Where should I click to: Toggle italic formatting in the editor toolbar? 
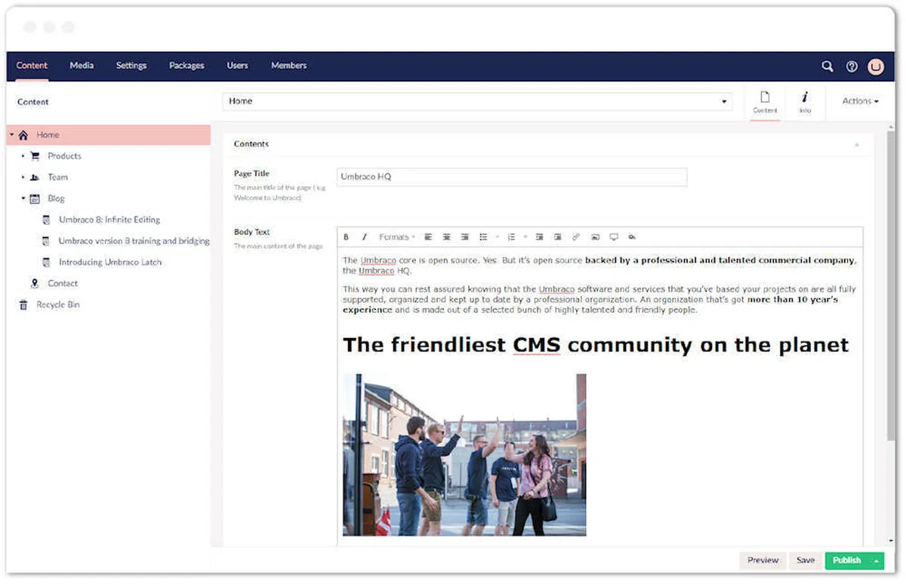pos(364,237)
